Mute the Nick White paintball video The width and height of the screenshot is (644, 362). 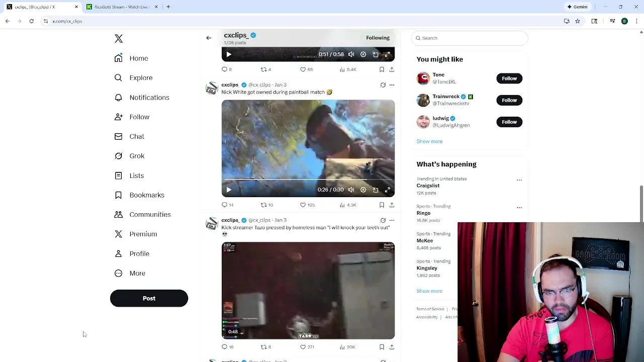351,190
